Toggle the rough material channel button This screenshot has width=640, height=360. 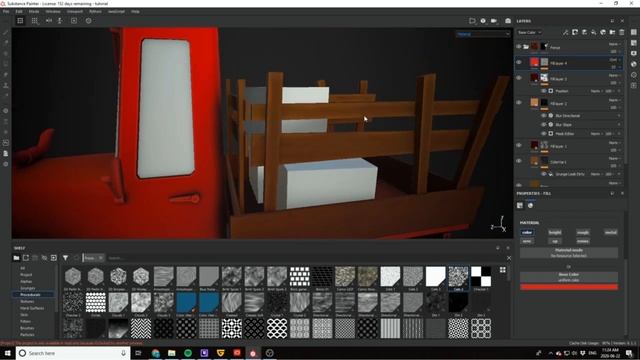pos(583,232)
